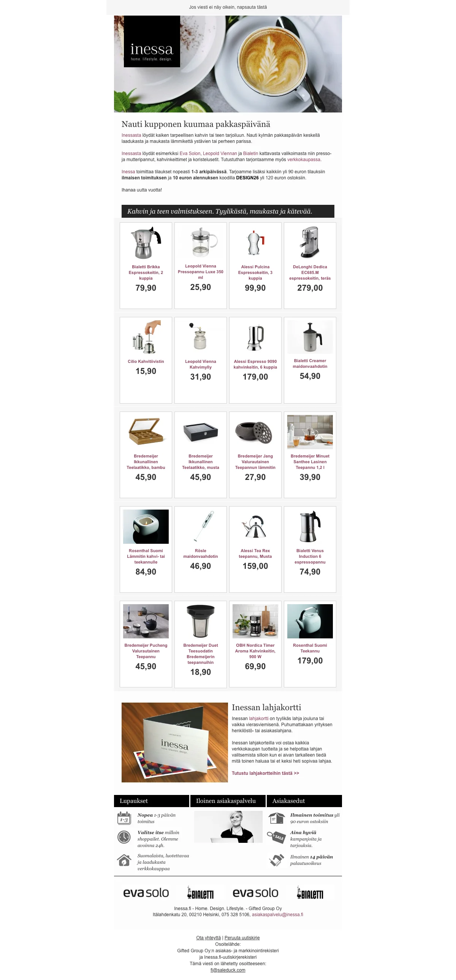Click the house icon for Finnish shop
Viewport: 456px width, 980px height.
point(124,860)
